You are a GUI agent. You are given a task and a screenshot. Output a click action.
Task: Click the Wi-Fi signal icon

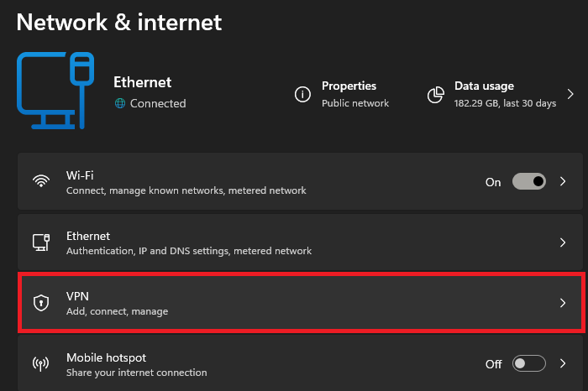40,181
